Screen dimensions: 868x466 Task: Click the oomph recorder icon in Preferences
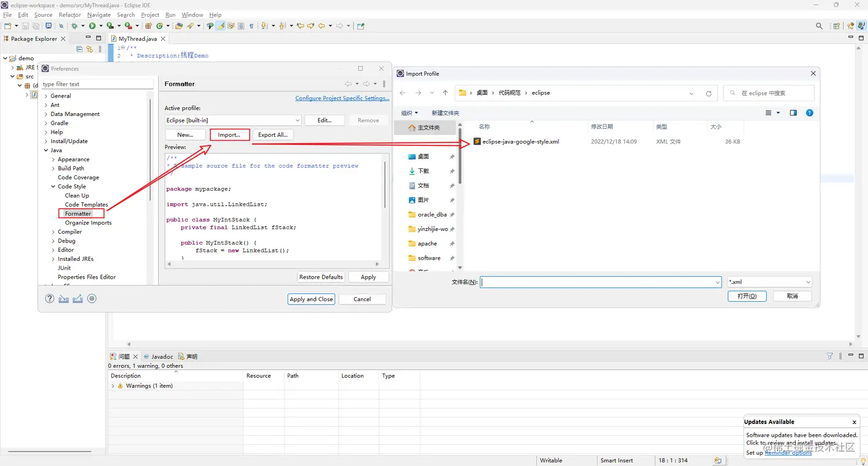[x=92, y=299]
